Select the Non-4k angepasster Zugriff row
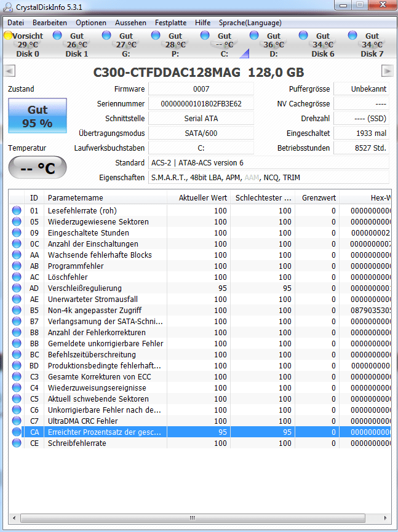398x532 pixels. click(x=200, y=310)
